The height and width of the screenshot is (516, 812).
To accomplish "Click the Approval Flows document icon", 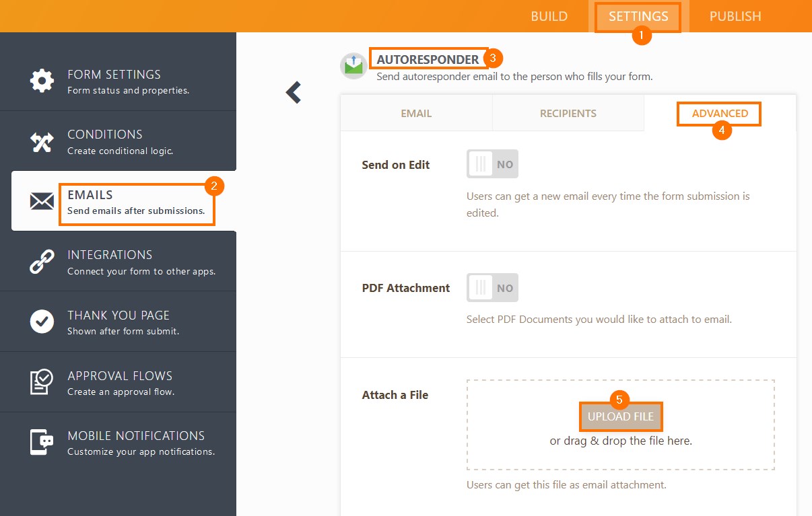I will tap(42, 382).
